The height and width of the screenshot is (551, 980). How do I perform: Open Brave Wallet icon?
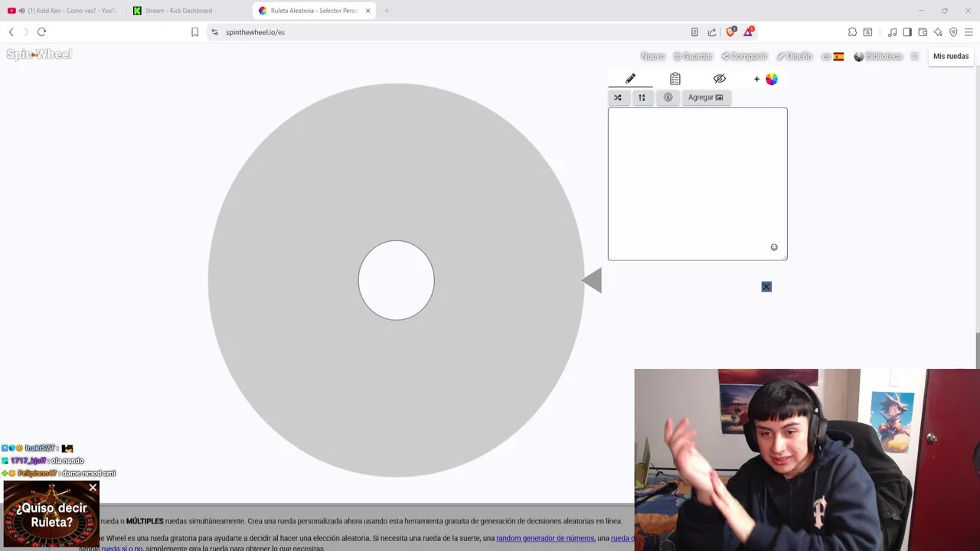point(923,32)
